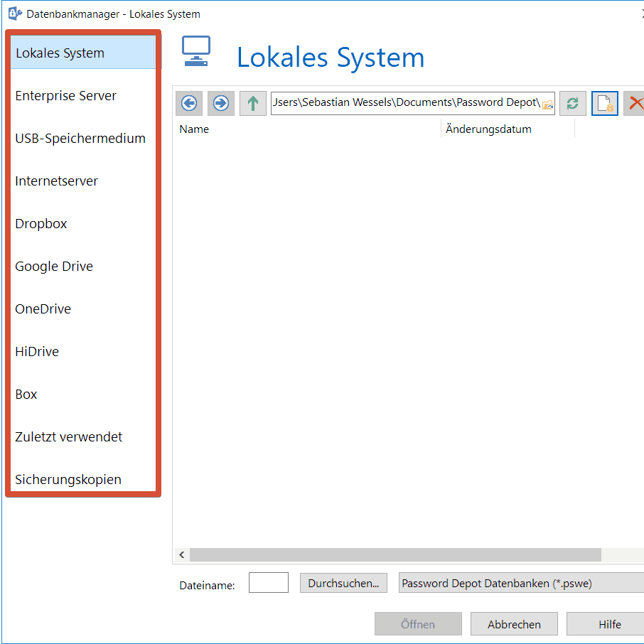
Task: Refresh the file list
Action: 572,103
